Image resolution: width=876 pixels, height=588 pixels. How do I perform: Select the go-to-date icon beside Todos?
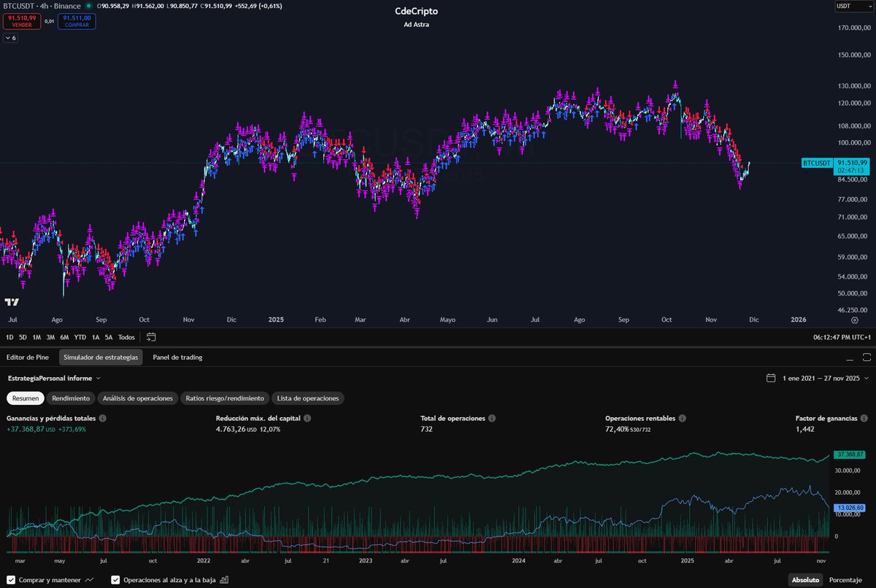click(x=153, y=337)
